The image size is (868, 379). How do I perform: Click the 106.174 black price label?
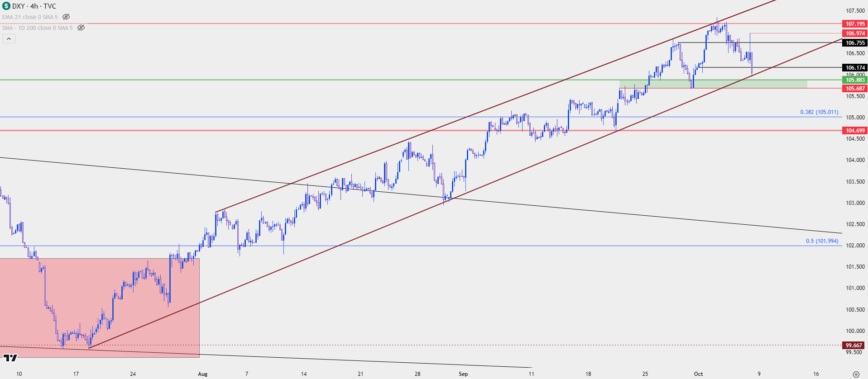(854, 67)
